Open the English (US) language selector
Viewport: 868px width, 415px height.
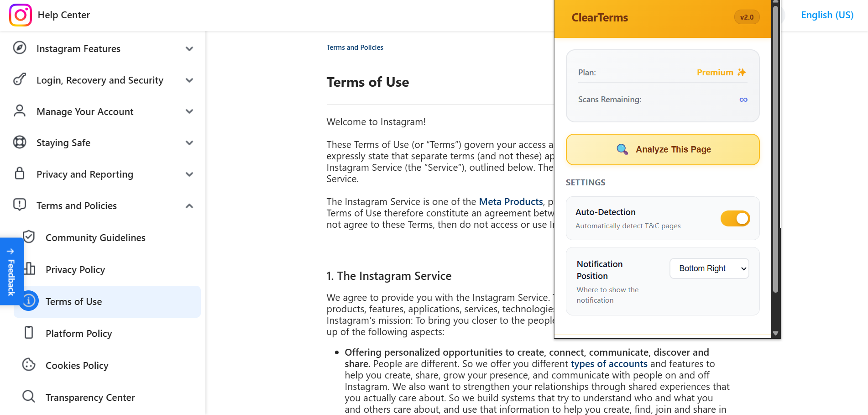coord(827,15)
